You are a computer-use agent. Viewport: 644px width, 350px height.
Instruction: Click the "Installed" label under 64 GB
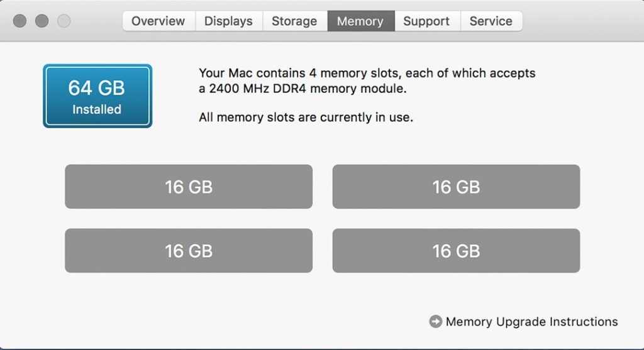[97, 109]
